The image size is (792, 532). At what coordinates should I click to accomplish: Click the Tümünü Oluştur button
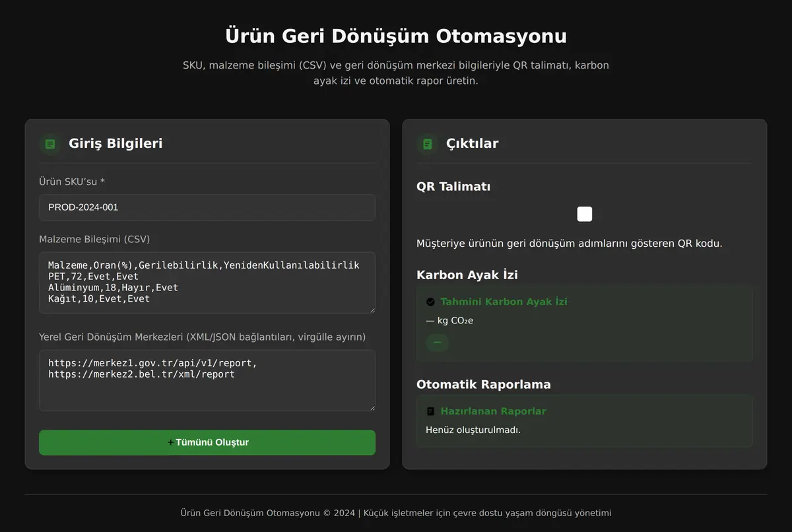pos(207,442)
